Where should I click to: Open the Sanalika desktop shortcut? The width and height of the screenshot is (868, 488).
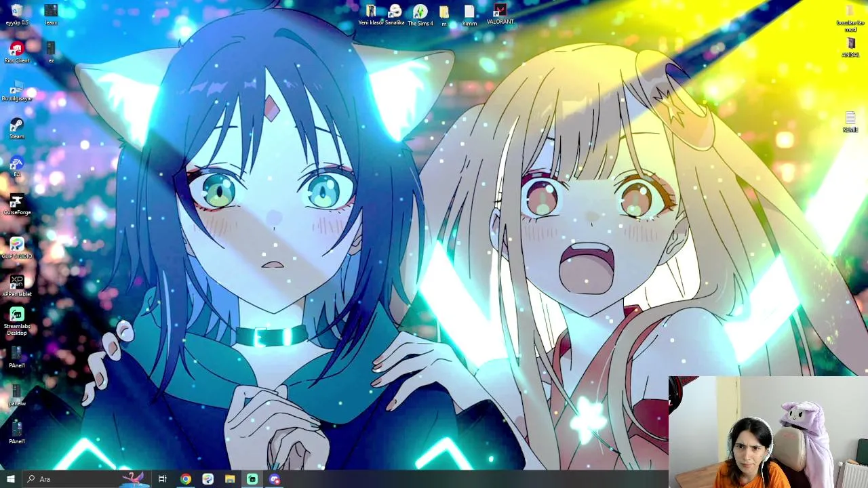[x=395, y=14]
